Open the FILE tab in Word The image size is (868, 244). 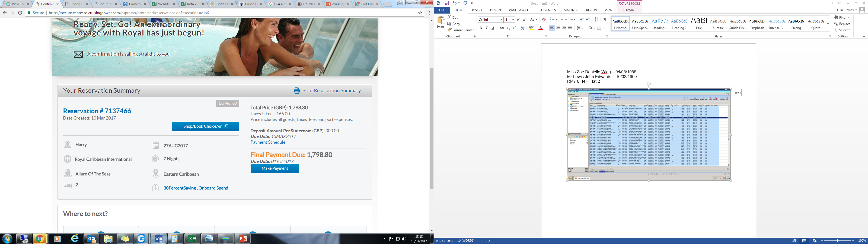(442, 10)
